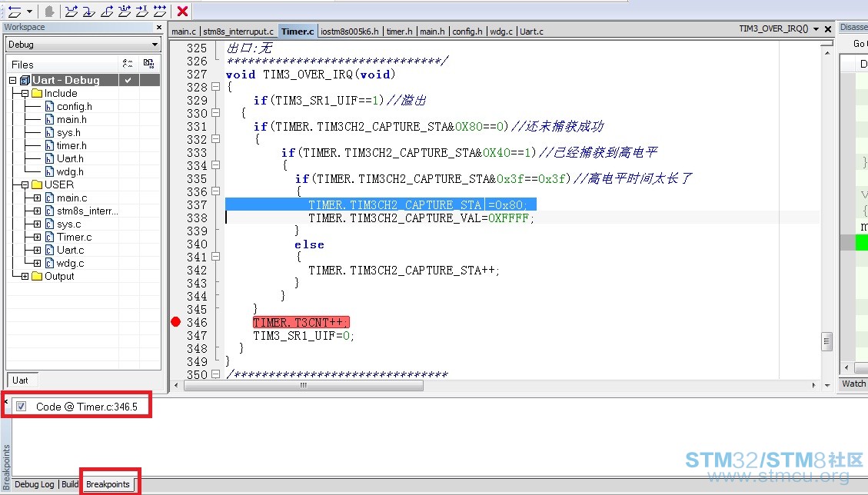
Task: Click the editor horizontal scrollbar thumb
Action: tap(304, 385)
